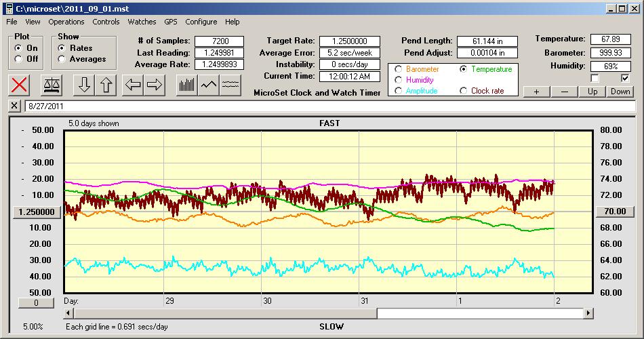Viewport: 644px width, 339px height.
Task: Click the left arrow toolbar button
Action: coord(133,85)
